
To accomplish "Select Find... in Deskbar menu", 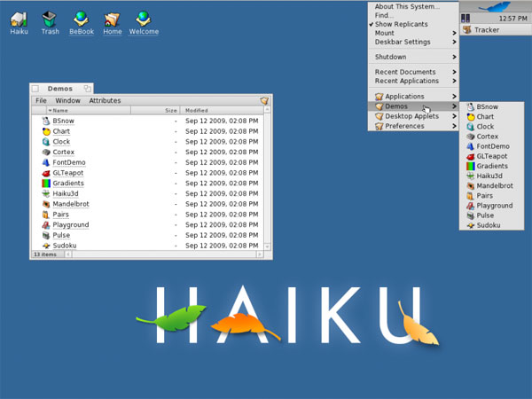I will coord(413,15).
